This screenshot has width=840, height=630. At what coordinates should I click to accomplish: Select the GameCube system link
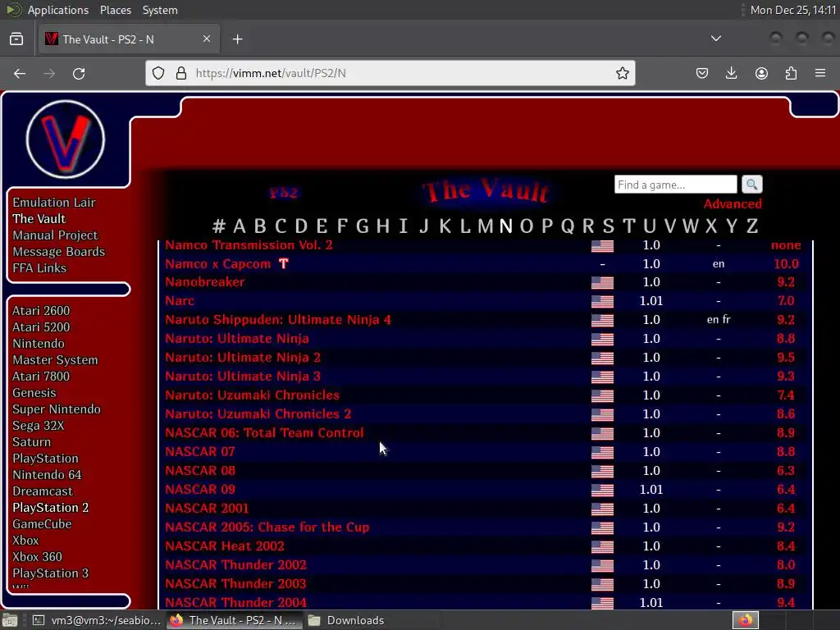click(x=42, y=524)
